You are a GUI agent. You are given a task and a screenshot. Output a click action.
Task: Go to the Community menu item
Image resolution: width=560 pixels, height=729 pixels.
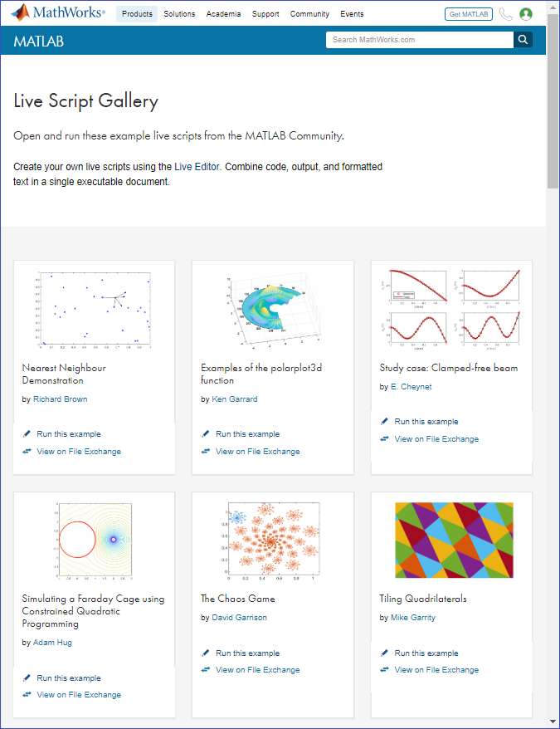tap(310, 14)
